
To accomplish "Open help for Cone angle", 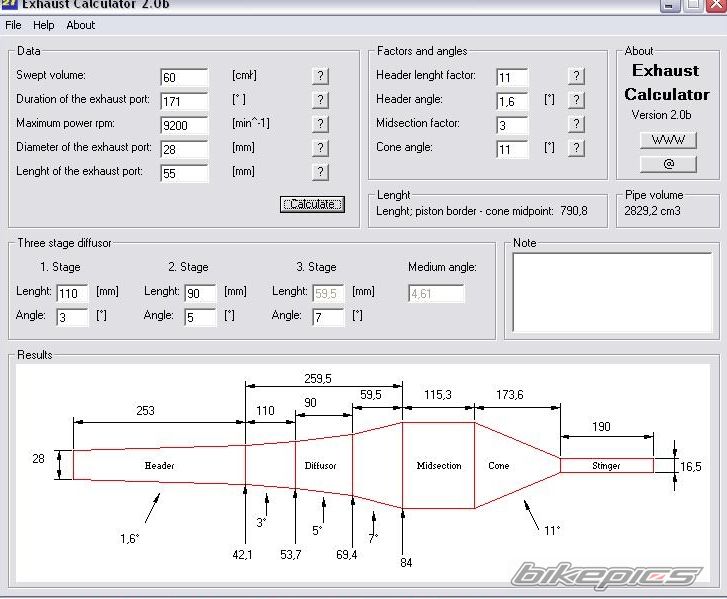I will point(576,148).
